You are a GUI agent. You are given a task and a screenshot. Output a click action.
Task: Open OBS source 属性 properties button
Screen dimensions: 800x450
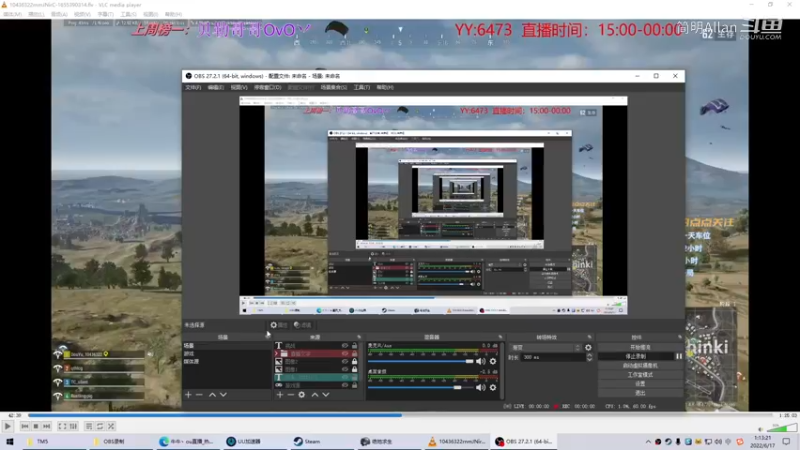(279, 325)
